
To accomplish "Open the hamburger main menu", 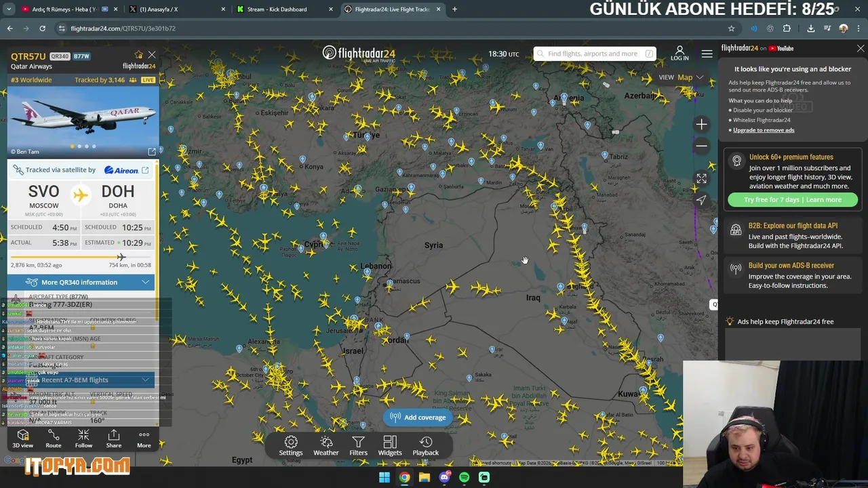I will 707,54.
